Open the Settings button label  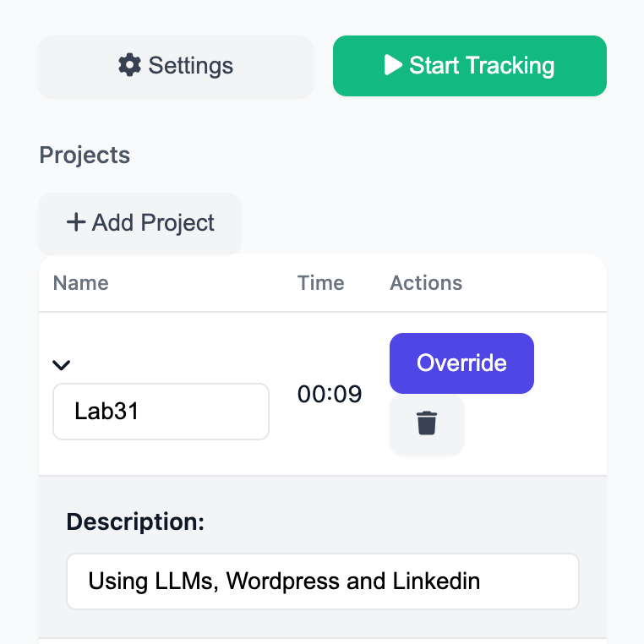pos(191,66)
